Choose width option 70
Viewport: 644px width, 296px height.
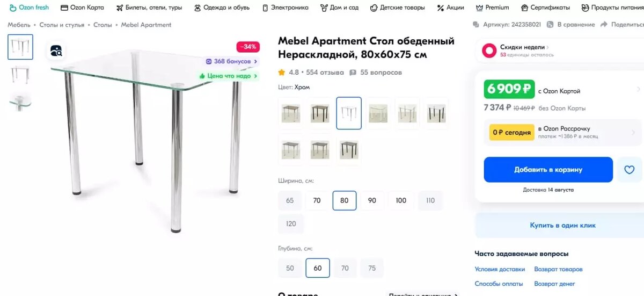click(x=317, y=200)
